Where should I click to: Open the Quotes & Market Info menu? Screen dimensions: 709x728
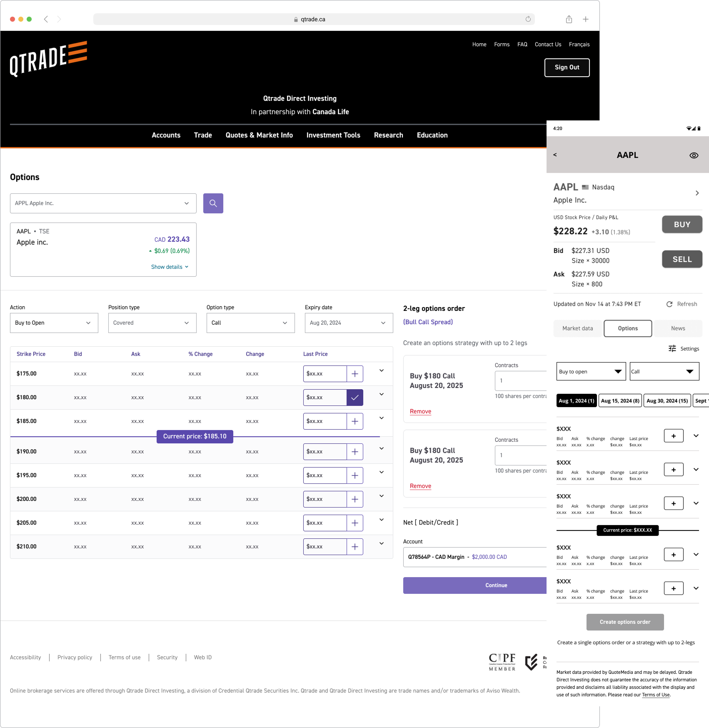pos(259,135)
